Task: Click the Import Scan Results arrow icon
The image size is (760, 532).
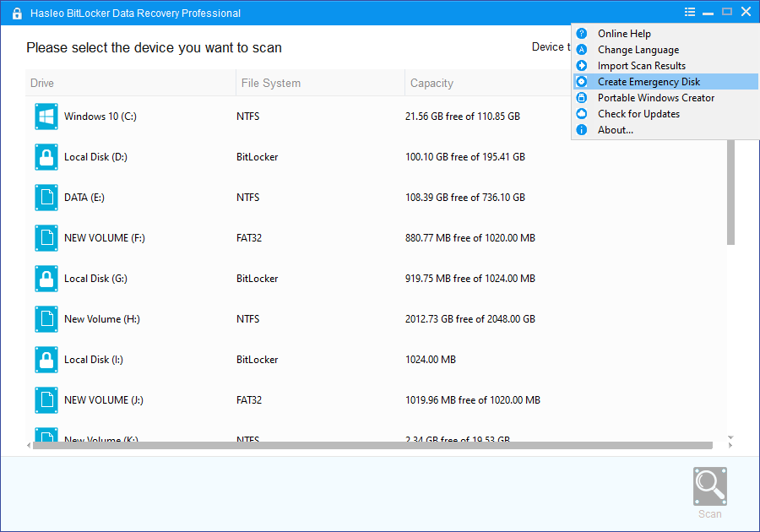Action: 582,65
